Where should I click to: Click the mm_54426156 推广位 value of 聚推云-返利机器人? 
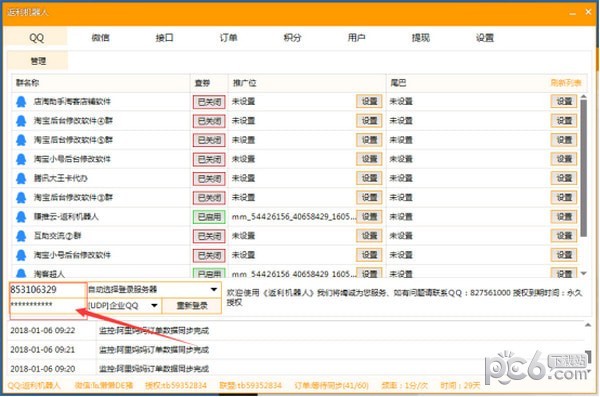pyautogui.click(x=293, y=217)
